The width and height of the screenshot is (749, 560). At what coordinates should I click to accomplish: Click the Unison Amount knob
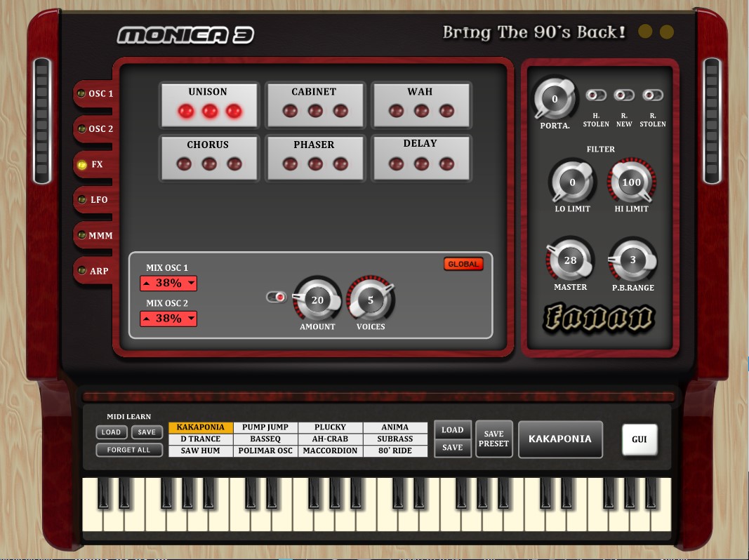tap(317, 300)
